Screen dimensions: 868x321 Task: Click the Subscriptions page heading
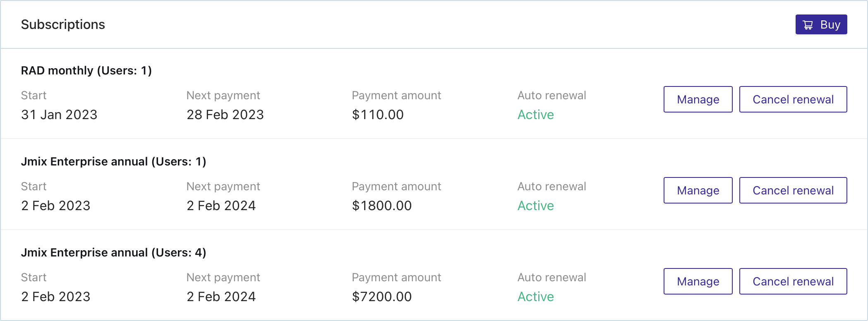point(63,24)
